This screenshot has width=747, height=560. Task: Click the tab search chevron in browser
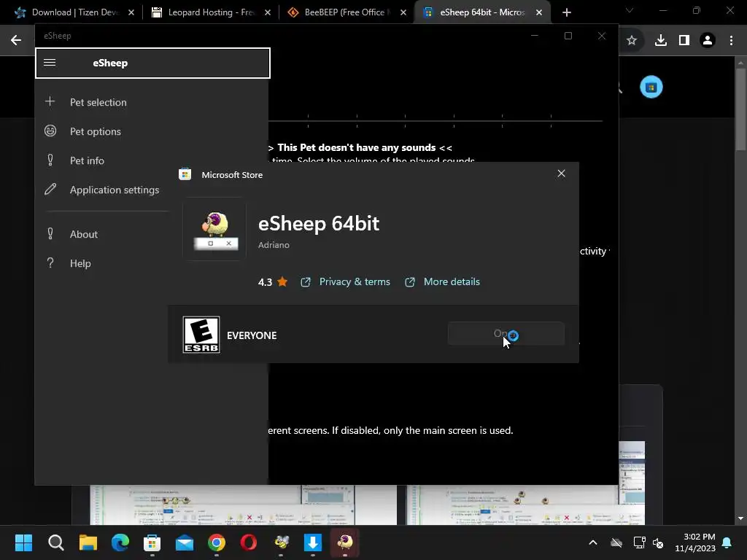tap(630, 10)
